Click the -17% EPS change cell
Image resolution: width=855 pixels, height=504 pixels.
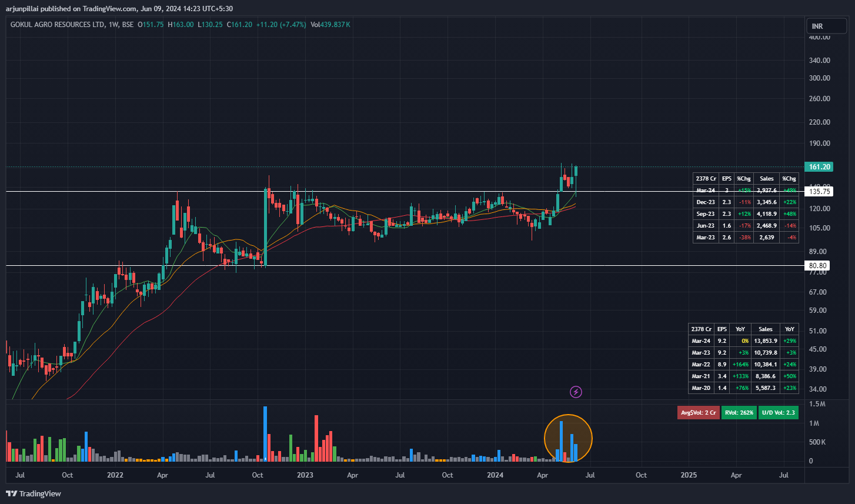(744, 225)
